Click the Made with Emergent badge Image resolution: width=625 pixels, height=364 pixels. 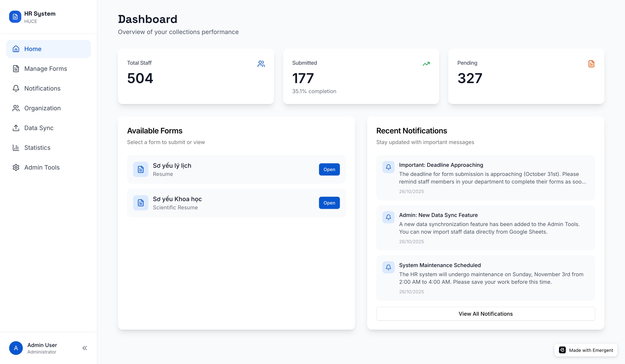(x=586, y=350)
